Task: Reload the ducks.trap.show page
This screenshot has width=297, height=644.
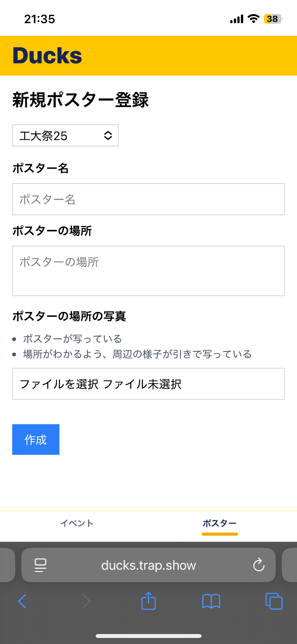Action: 259,565
